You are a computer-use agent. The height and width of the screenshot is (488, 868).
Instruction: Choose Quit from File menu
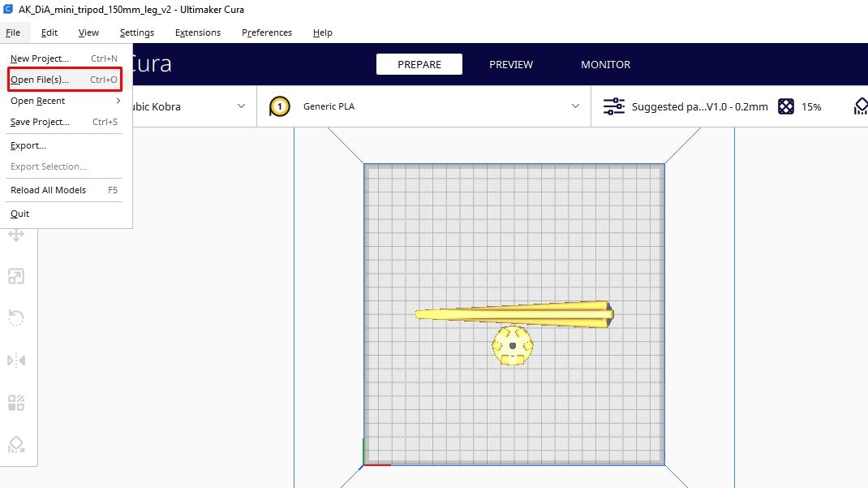(x=64, y=214)
